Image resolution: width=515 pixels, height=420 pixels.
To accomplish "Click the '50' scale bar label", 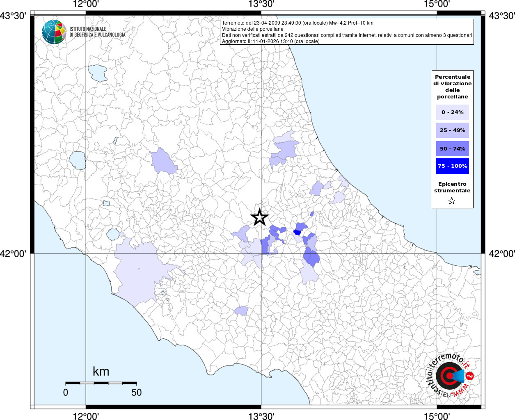I will pyautogui.click(x=137, y=392).
